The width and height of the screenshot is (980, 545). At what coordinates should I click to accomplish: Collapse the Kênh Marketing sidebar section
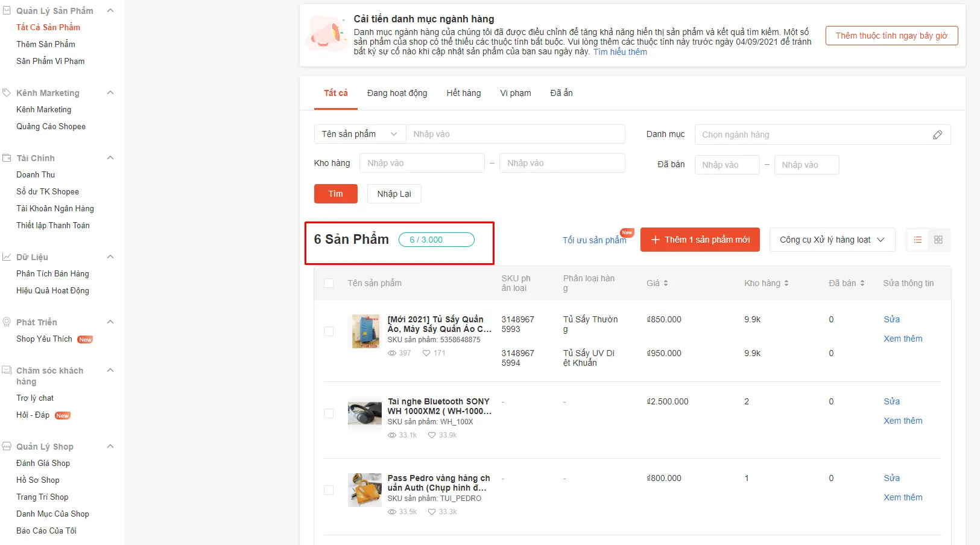110,92
